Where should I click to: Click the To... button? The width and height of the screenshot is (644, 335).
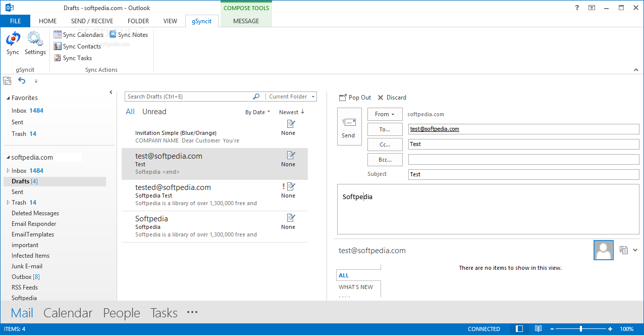(x=385, y=129)
